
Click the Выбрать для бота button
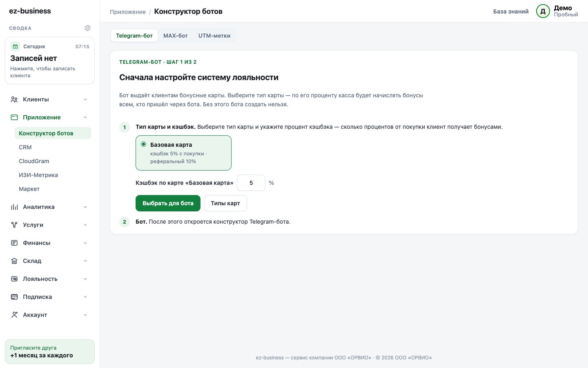pos(168,203)
